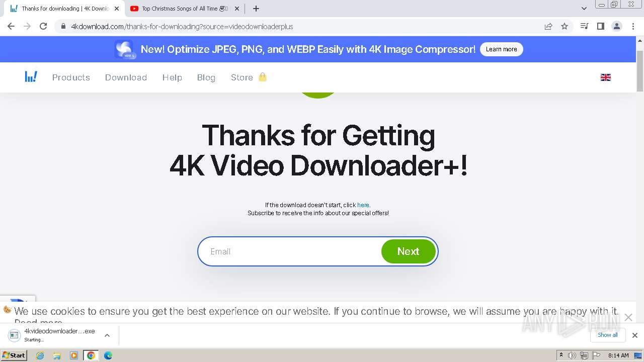Viewport: 644px width, 362px height.
Task: Close the Top Christmas Songs tab
Action: (x=237, y=9)
